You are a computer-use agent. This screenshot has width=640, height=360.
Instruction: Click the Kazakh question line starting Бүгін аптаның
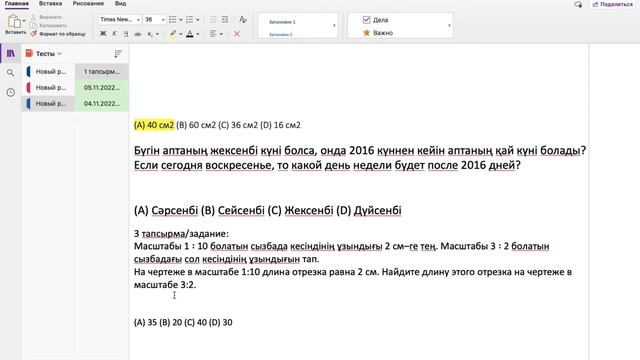[x=360, y=151]
